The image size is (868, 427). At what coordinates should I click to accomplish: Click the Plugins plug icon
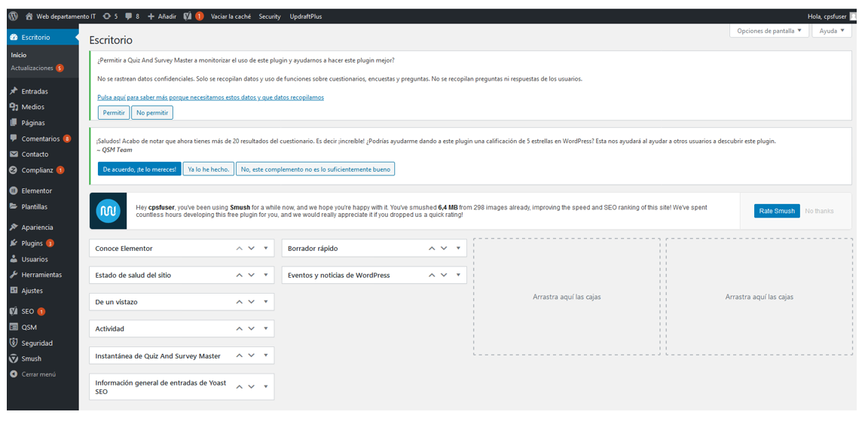[14, 243]
